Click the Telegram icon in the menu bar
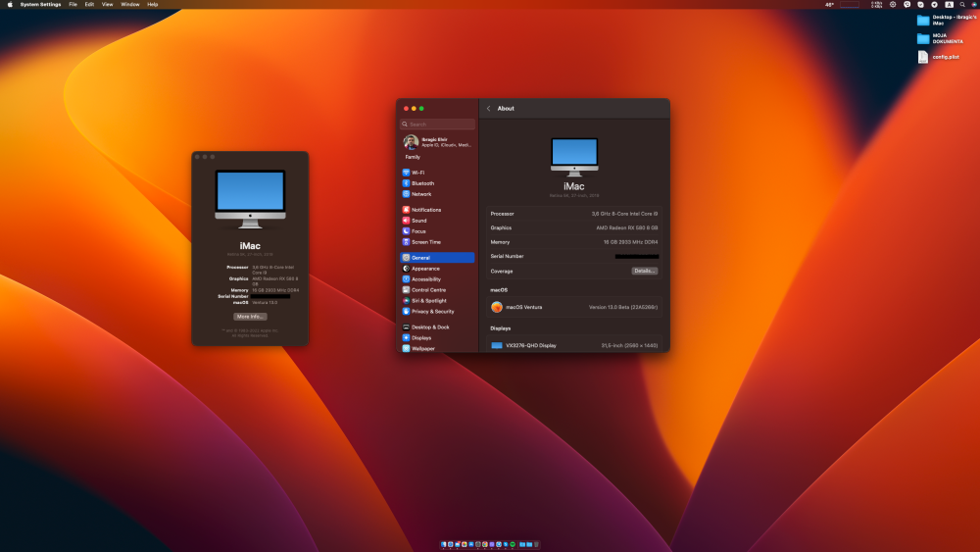The height and width of the screenshot is (552, 980). [934, 4]
